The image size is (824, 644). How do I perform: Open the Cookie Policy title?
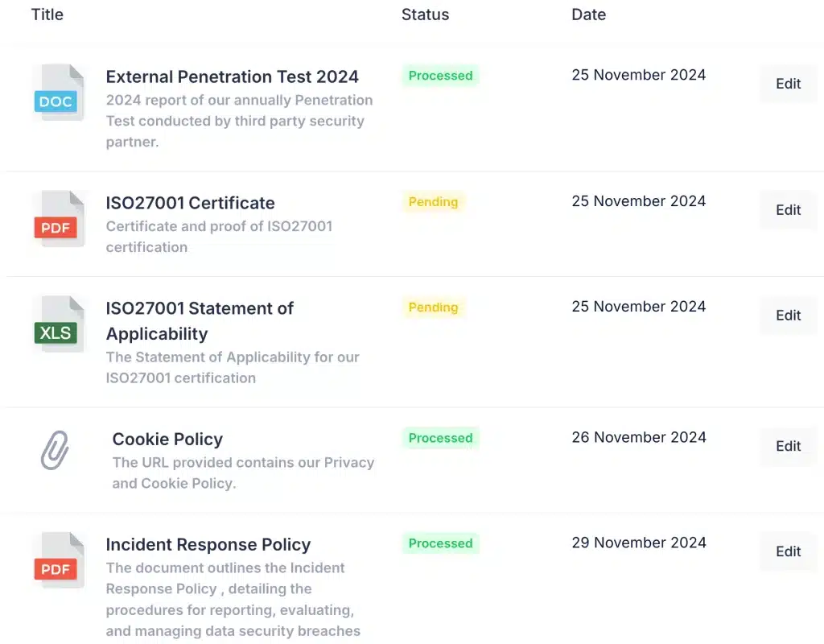[167, 439]
